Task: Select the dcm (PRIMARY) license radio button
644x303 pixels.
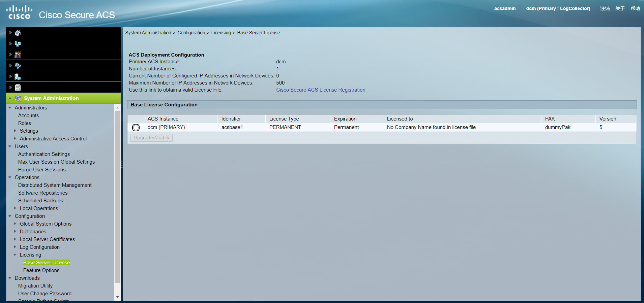Action: 136,128
